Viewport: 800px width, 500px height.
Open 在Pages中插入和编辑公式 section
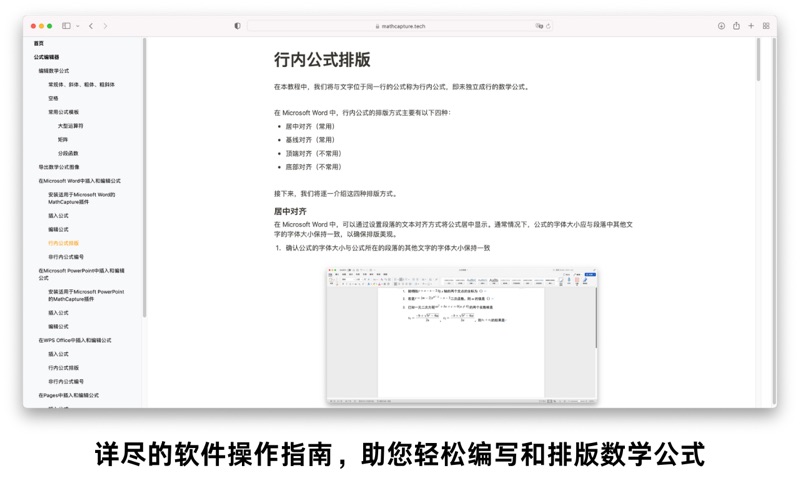(x=68, y=395)
